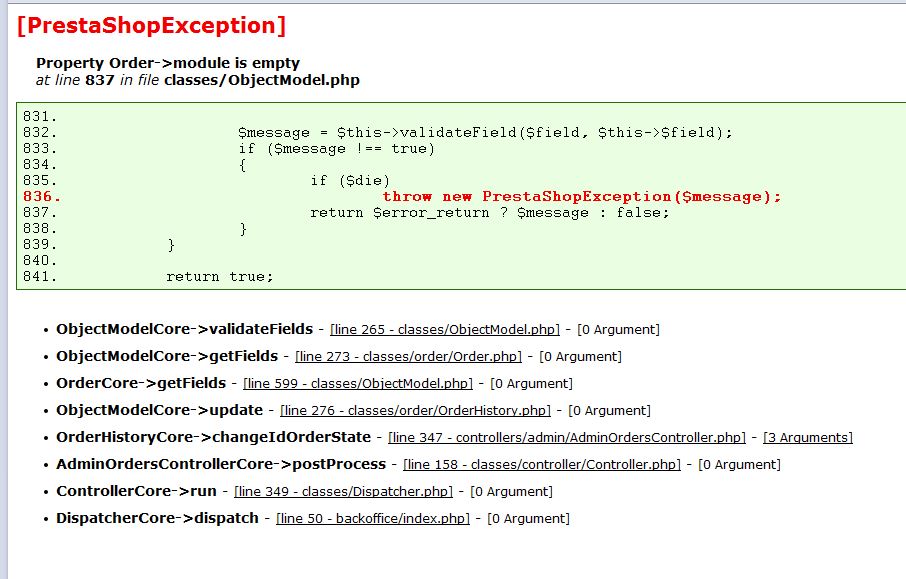Click the [0 Argument] entry for ObjectModelCore->validateFields
Image resolution: width=906 pixels, height=579 pixels.
(x=618, y=329)
